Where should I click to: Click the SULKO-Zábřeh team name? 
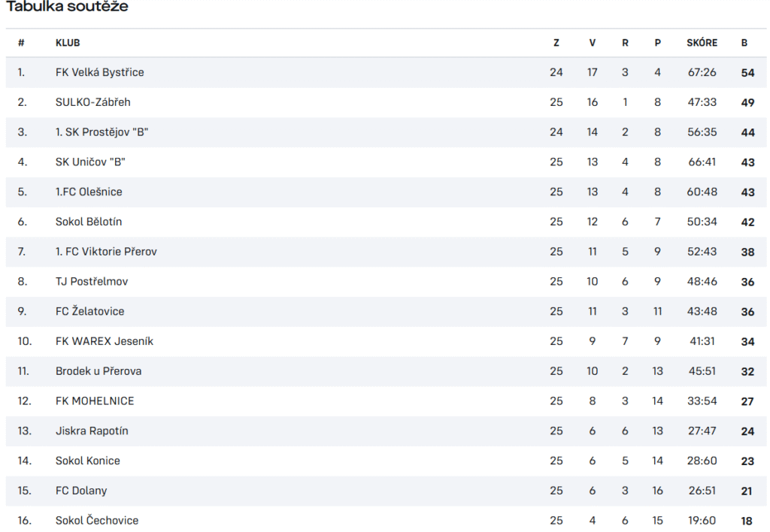[92, 102]
